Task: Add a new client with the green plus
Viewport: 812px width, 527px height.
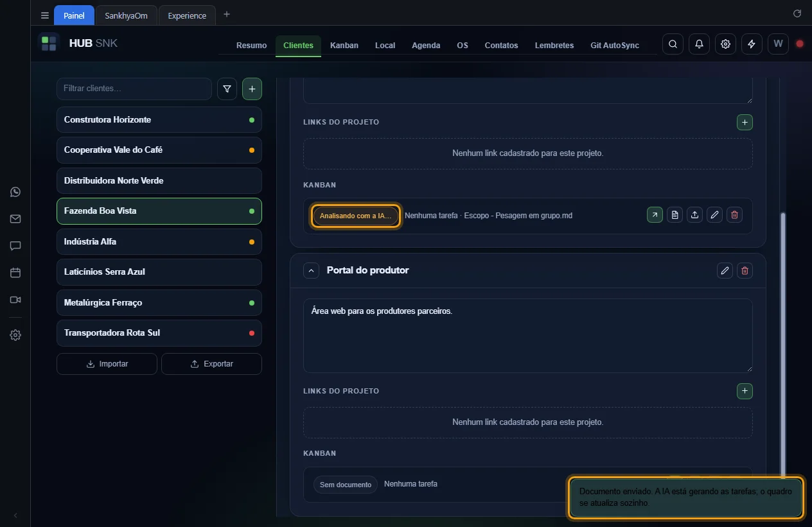Action: coord(252,89)
